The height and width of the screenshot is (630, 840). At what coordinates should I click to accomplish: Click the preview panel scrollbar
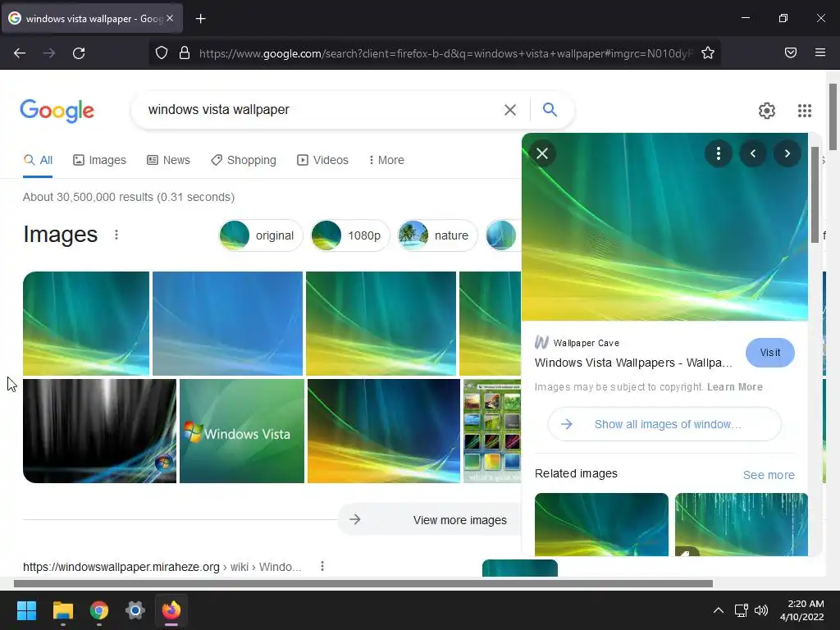pos(815,194)
